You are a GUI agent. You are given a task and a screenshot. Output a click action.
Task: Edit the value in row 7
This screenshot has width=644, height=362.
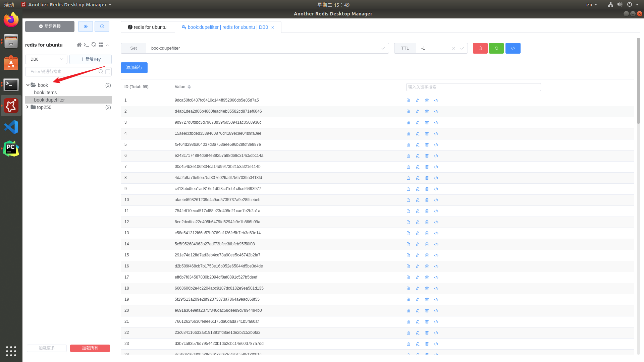pyautogui.click(x=418, y=167)
